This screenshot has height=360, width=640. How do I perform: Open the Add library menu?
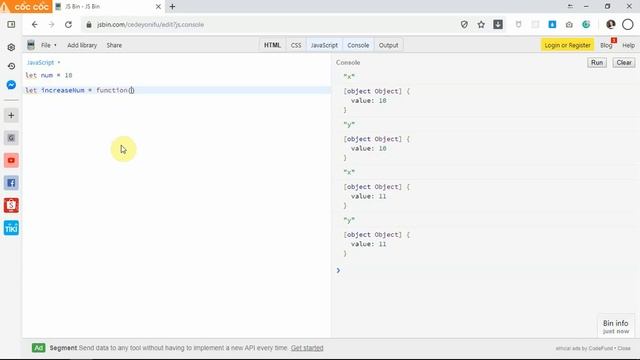tap(82, 45)
